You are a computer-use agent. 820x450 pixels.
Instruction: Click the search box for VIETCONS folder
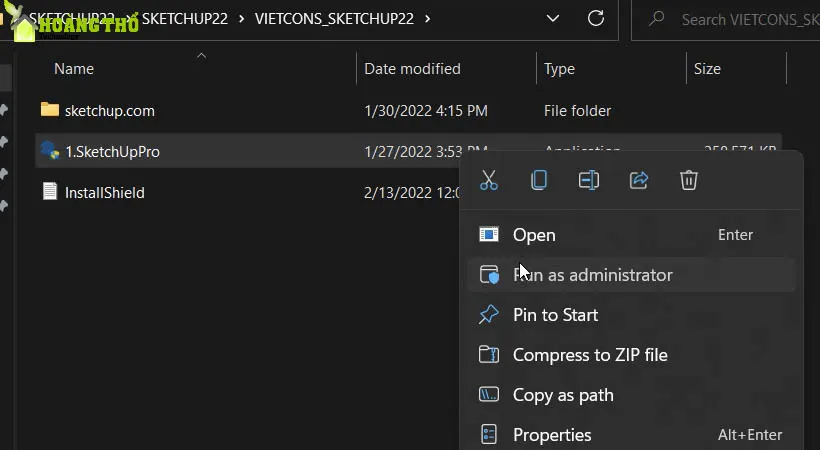726,20
